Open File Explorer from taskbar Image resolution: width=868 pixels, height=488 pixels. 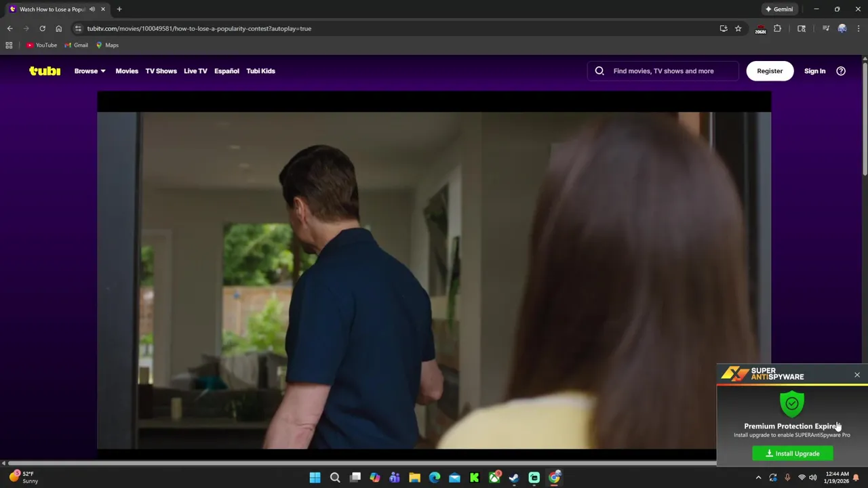(x=414, y=478)
